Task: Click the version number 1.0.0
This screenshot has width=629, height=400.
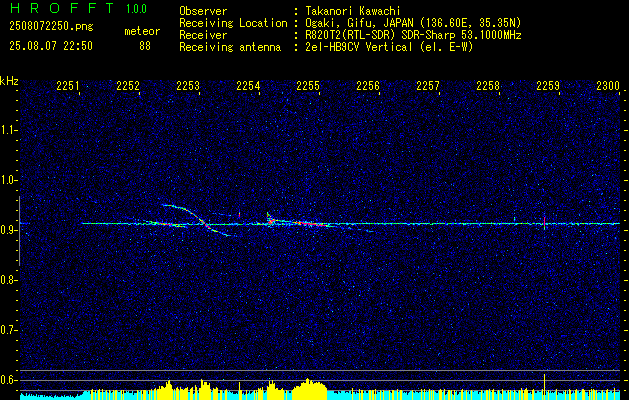Action: point(136,9)
